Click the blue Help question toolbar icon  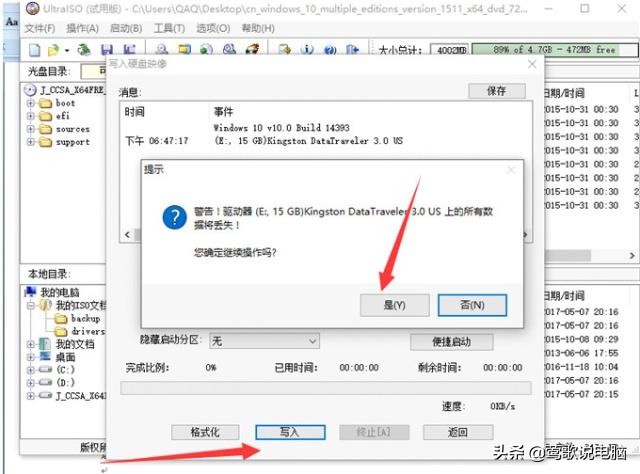pos(330,50)
